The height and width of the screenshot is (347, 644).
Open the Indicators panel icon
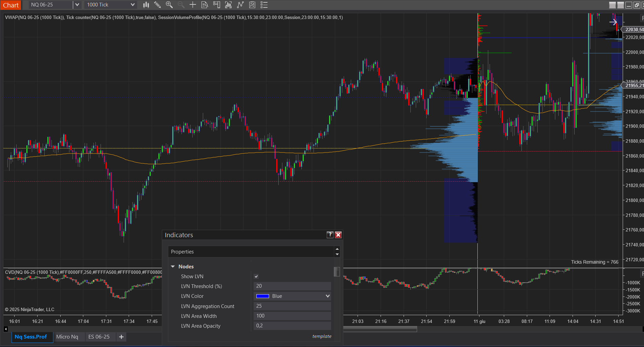228,5
